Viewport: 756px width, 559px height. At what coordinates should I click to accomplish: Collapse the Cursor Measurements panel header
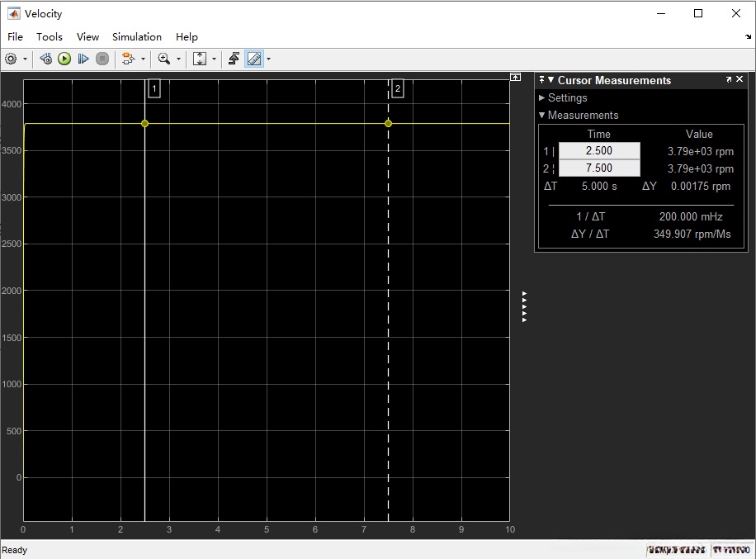pyautogui.click(x=551, y=80)
